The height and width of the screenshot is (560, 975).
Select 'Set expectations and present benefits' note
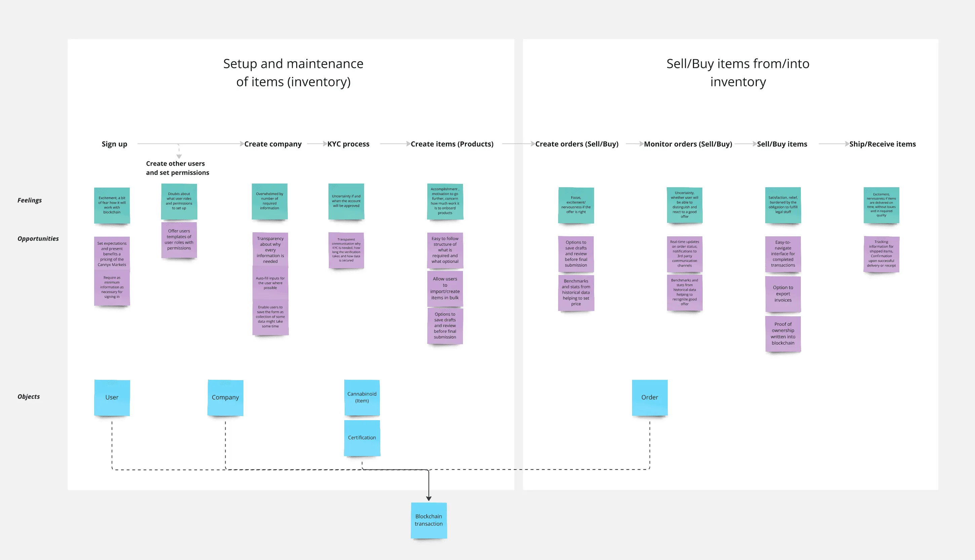click(112, 253)
